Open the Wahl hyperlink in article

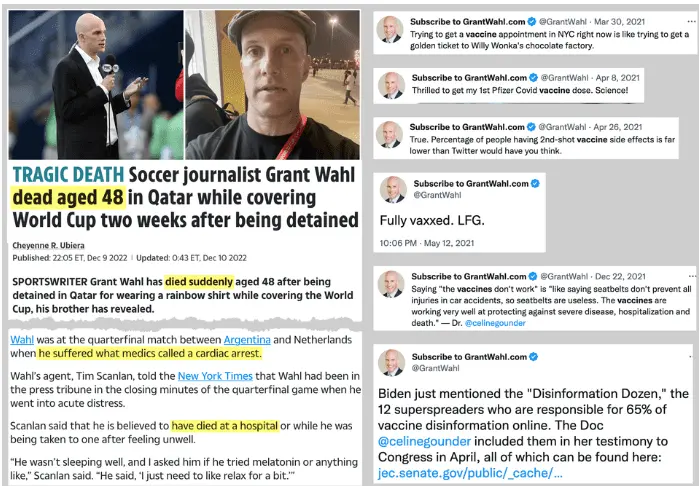click(x=22, y=340)
